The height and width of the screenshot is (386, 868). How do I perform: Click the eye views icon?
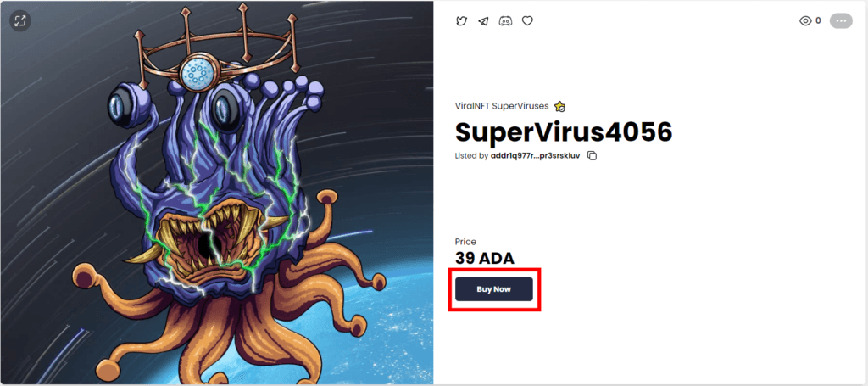(805, 21)
